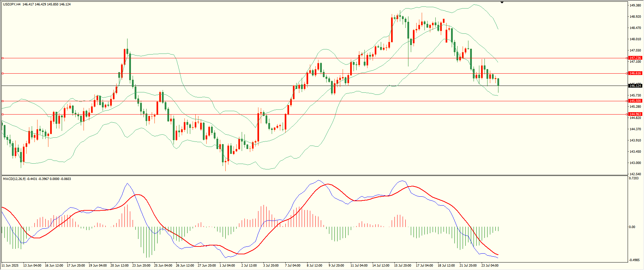
Task: Click the 0.7203 MACD scale value
Action: click(633, 178)
